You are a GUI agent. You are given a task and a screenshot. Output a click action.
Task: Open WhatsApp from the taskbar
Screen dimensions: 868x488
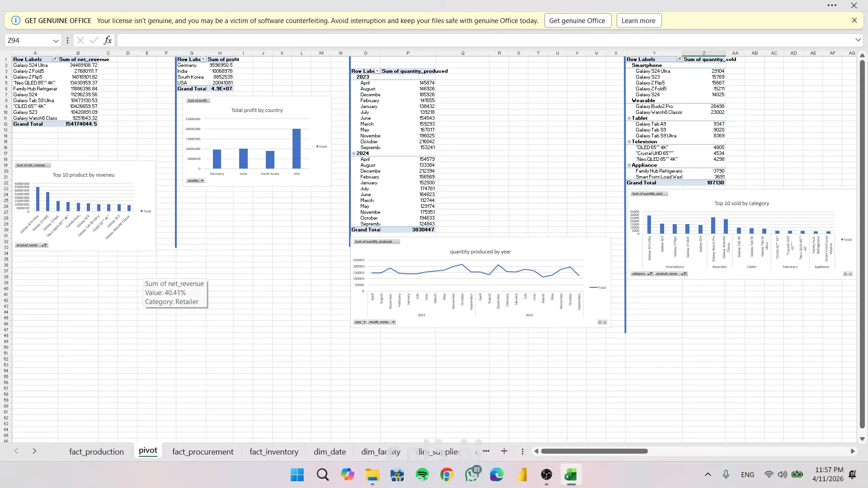point(472,475)
